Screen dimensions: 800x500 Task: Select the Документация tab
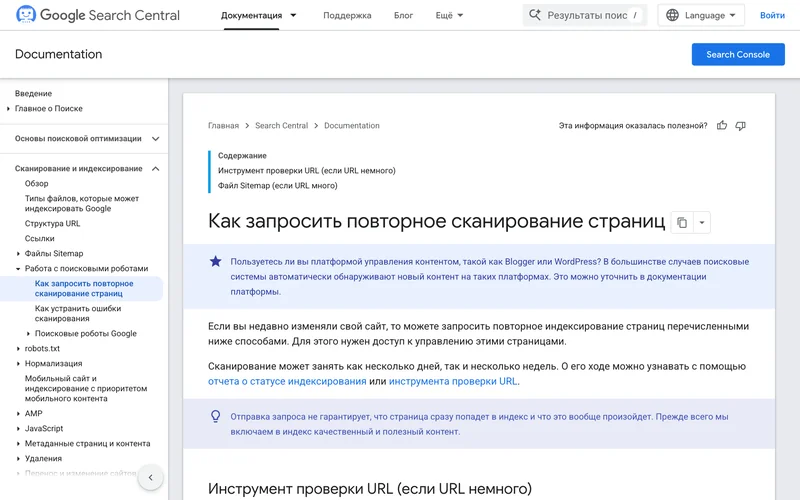point(251,15)
